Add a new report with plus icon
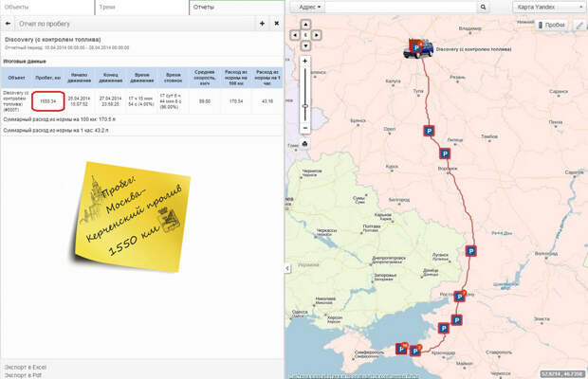 point(262,24)
